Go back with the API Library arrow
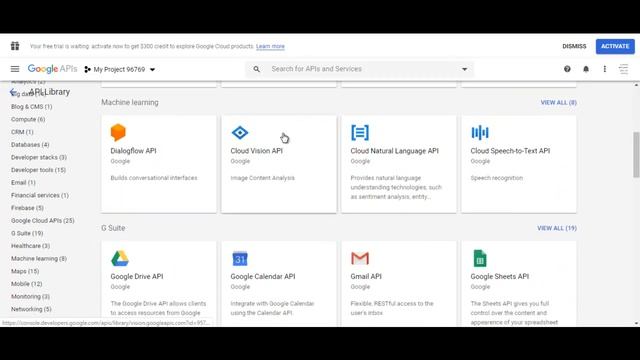Image resolution: width=640 pixels, height=360 pixels. click(13, 92)
